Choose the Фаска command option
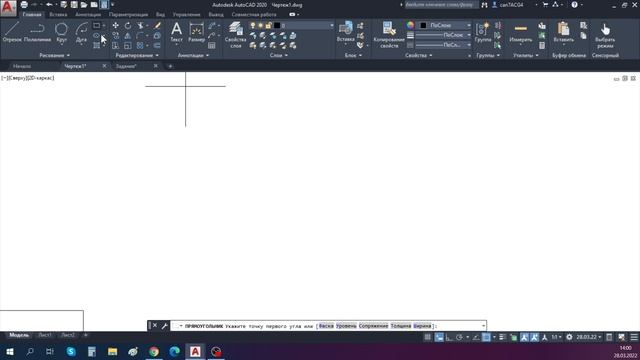 326,326
